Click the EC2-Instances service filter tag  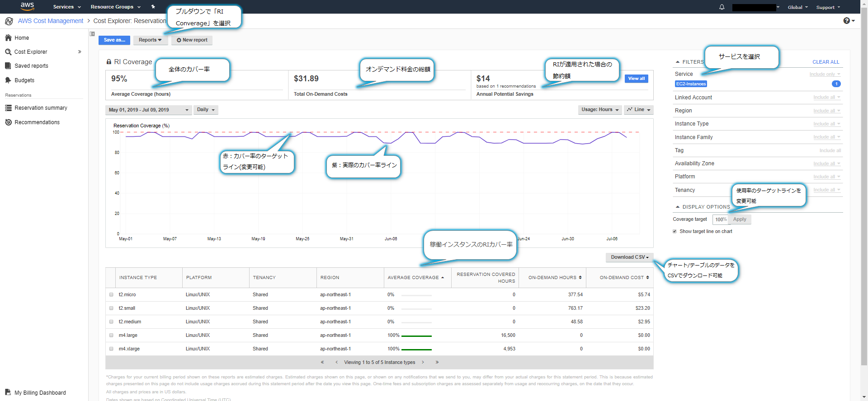point(691,84)
